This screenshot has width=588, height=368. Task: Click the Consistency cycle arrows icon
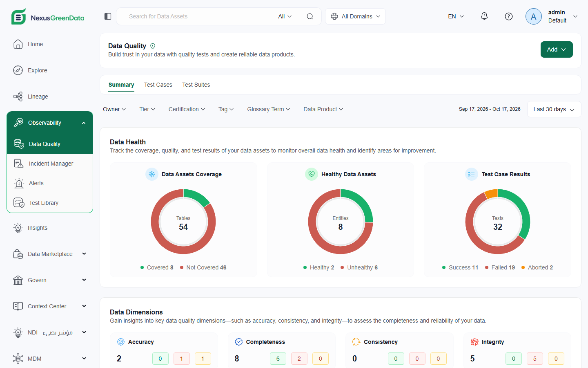pyautogui.click(x=356, y=342)
